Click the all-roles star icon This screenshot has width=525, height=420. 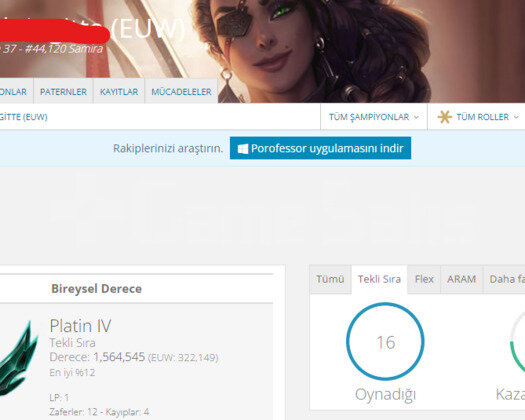point(444,117)
